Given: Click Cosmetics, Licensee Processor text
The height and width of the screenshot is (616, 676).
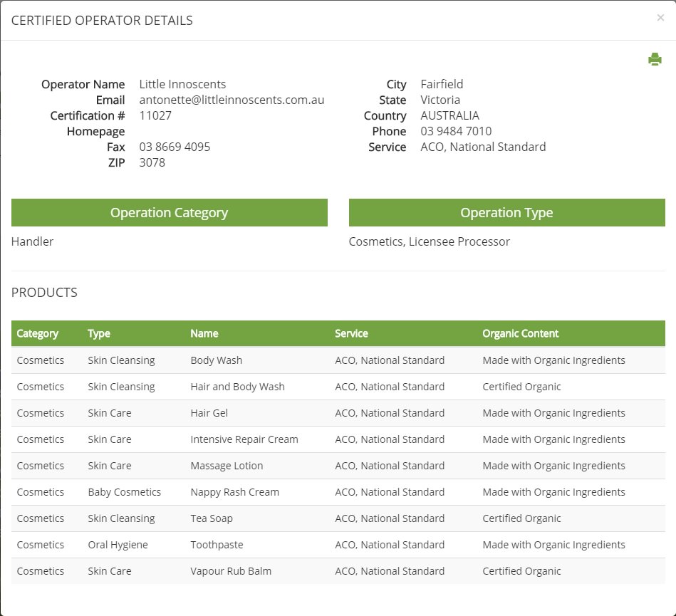Looking at the screenshot, I should pos(430,241).
